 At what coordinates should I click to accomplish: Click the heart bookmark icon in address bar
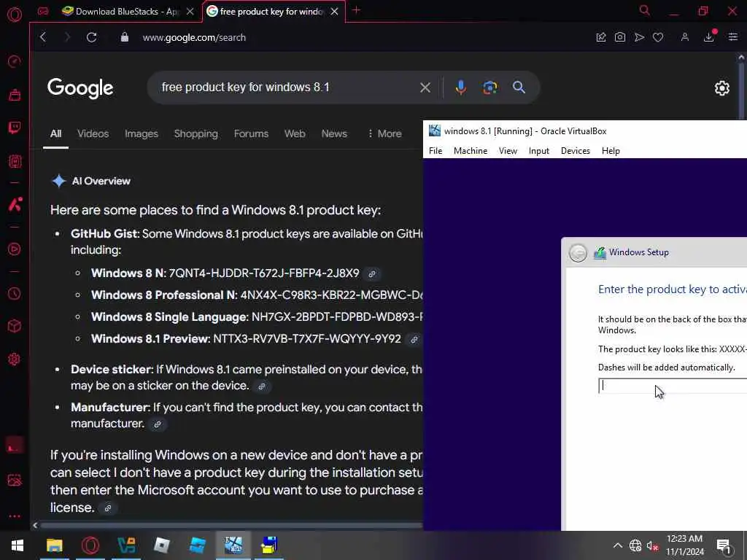[658, 37]
